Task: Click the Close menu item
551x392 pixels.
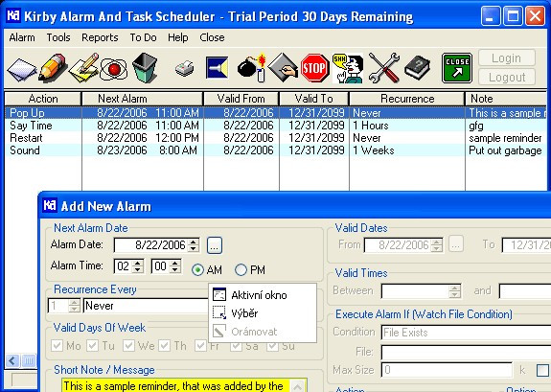Action: [x=212, y=37]
